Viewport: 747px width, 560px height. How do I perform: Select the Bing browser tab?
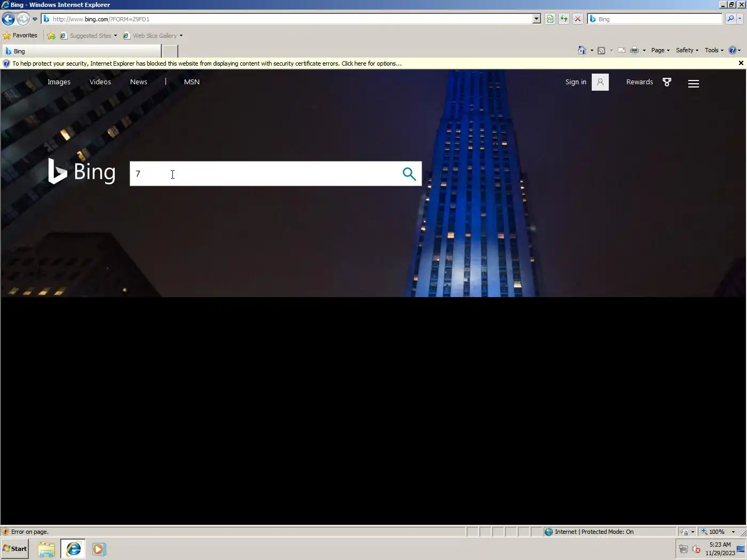pos(82,51)
